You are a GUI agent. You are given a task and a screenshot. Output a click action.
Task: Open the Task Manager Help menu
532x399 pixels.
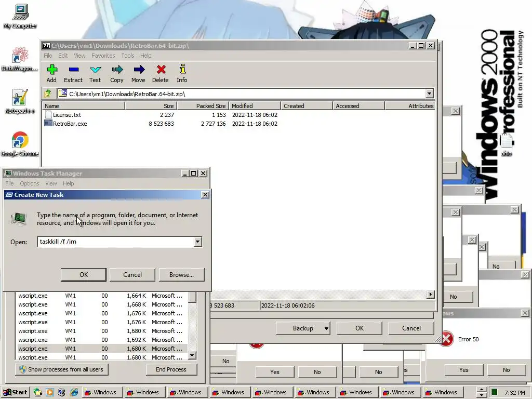tap(68, 183)
